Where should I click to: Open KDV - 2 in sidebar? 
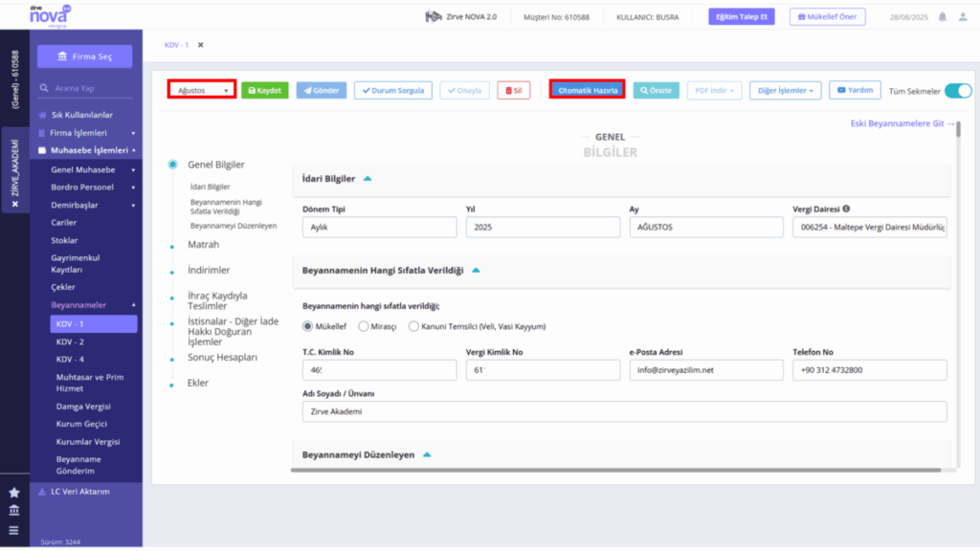tap(70, 342)
